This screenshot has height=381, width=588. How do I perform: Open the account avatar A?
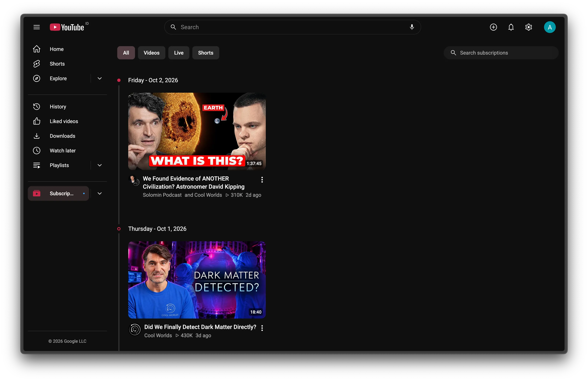tap(550, 27)
